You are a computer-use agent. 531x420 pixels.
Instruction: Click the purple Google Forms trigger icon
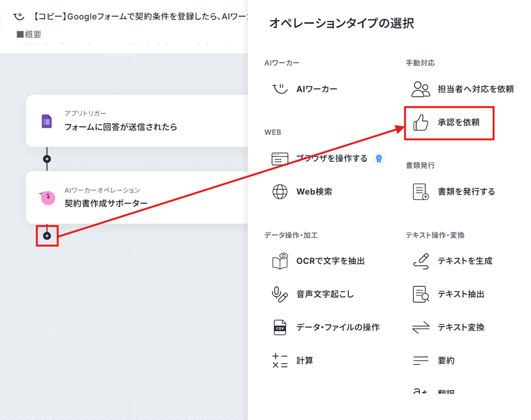47,121
